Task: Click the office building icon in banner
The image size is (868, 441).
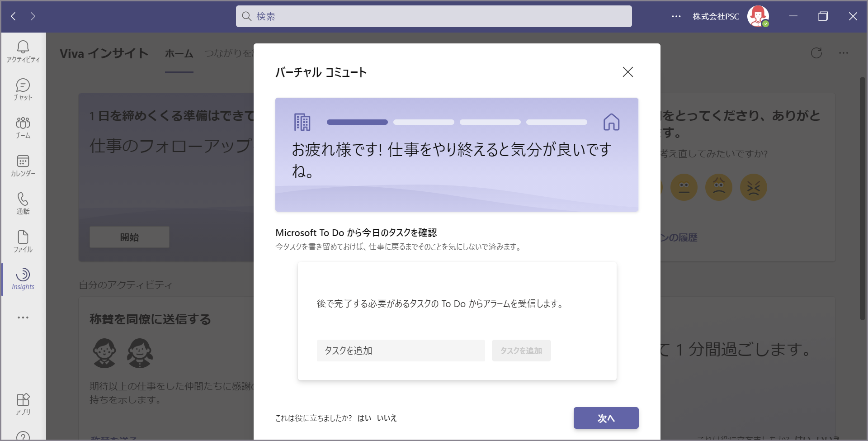Action: [x=302, y=122]
